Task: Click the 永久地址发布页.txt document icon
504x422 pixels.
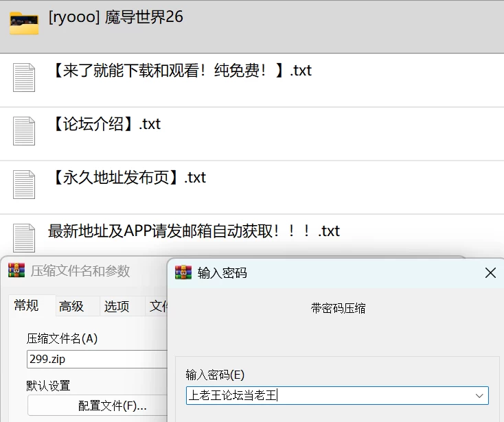Action: (24, 185)
